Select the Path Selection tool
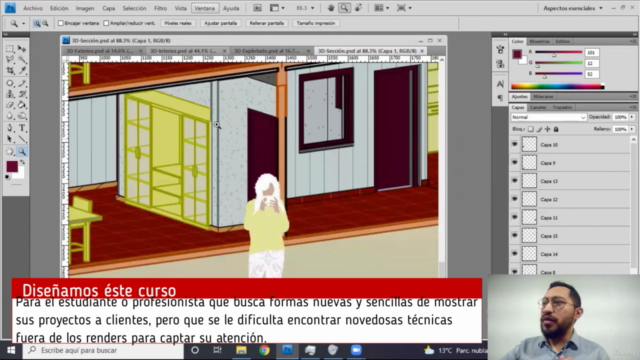The image size is (640, 360). (10, 139)
